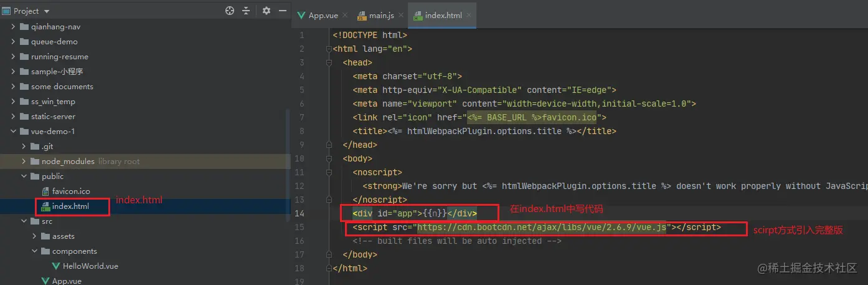Fold the <noscript> block at line 11
This screenshot has height=285, width=868.
[x=328, y=172]
